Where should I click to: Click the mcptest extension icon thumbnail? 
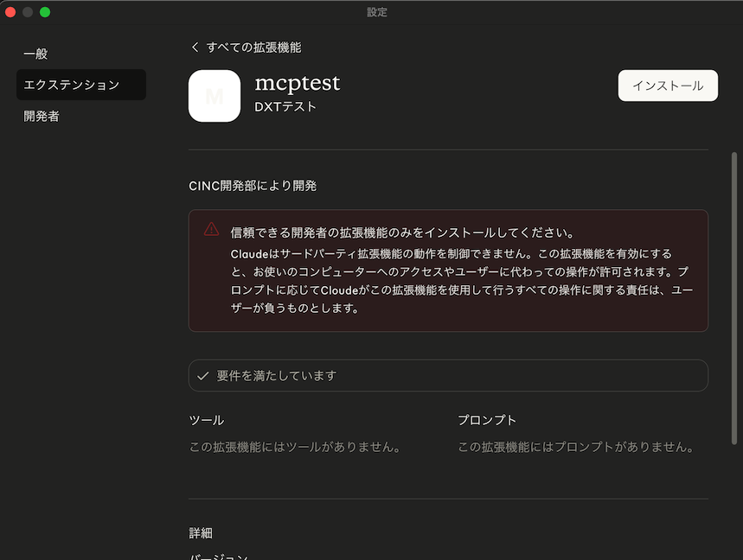tap(215, 96)
